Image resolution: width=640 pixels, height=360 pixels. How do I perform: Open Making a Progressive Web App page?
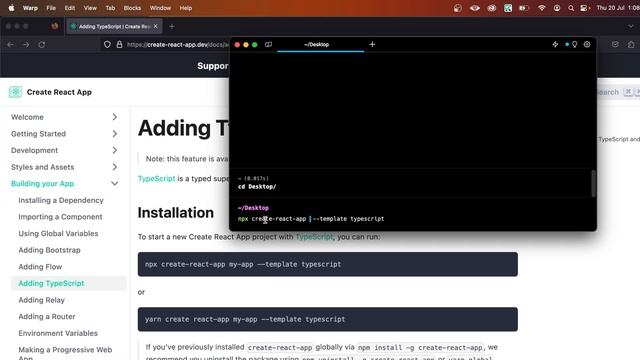point(65,353)
